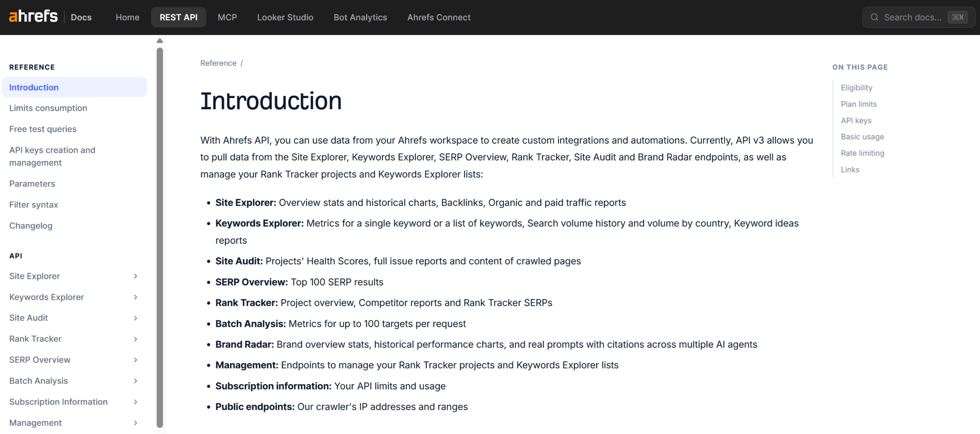Jump to Basic usage section
The height and width of the screenshot is (434, 980).
[862, 137]
